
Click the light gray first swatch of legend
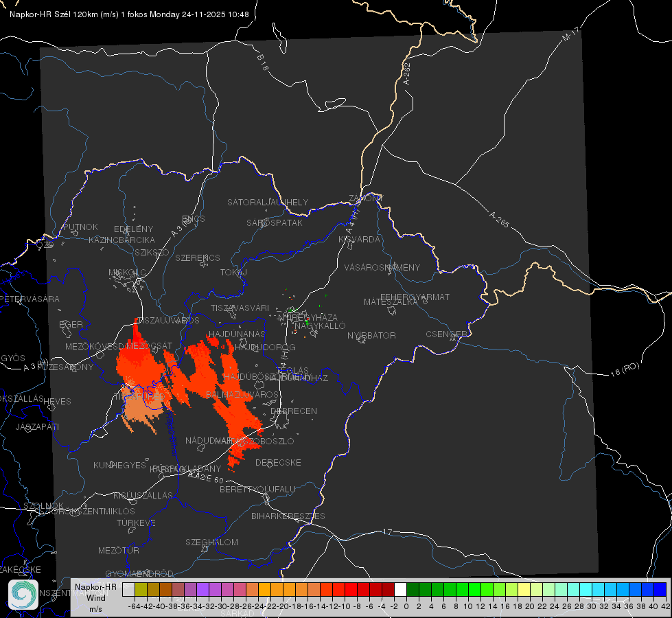point(128,589)
